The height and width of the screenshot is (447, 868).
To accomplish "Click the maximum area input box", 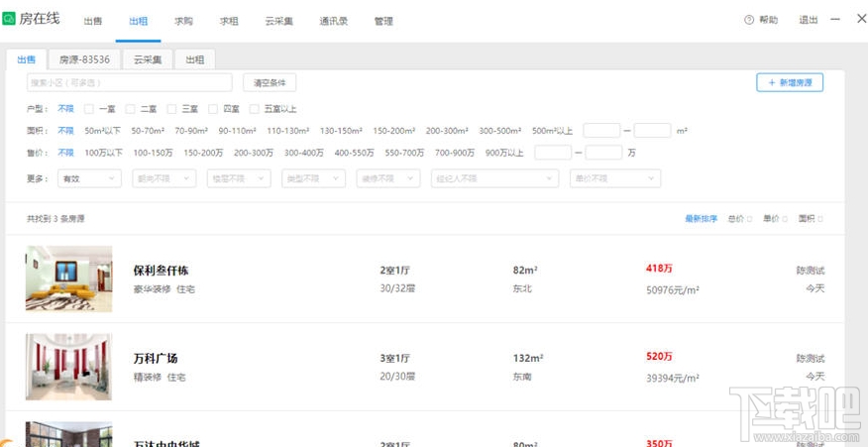I will point(653,131).
